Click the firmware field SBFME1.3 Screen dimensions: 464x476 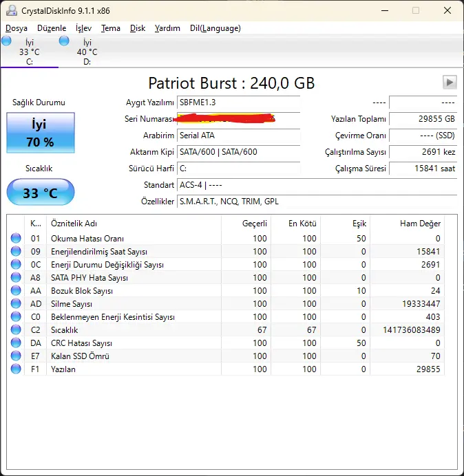tap(239, 102)
